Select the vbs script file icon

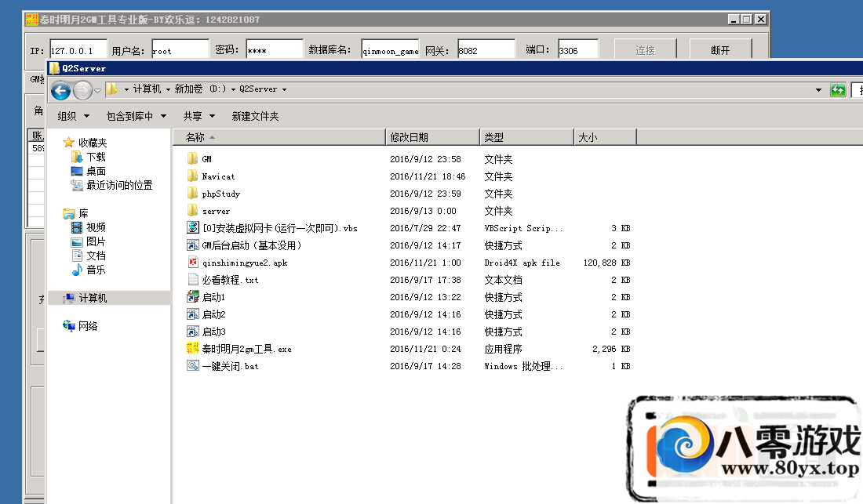click(193, 227)
